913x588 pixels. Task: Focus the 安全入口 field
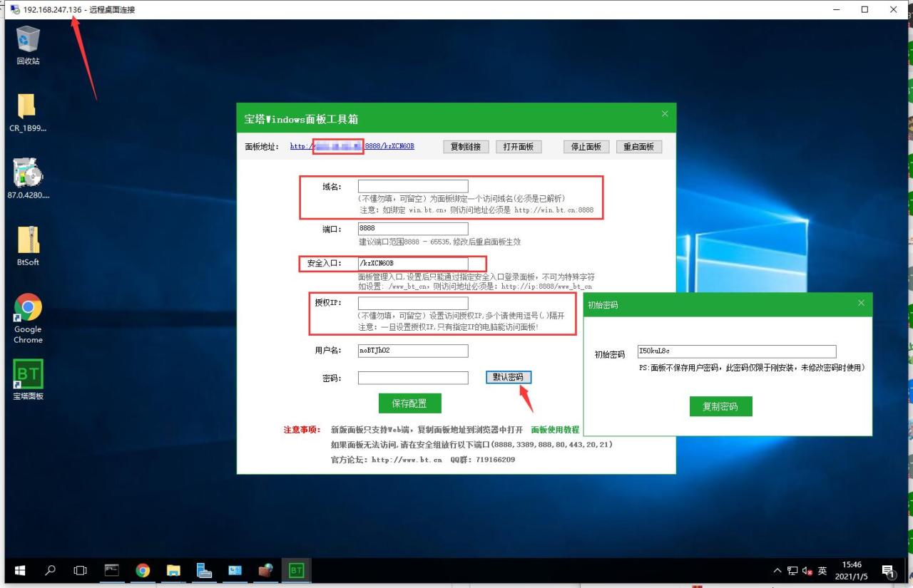point(413,264)
